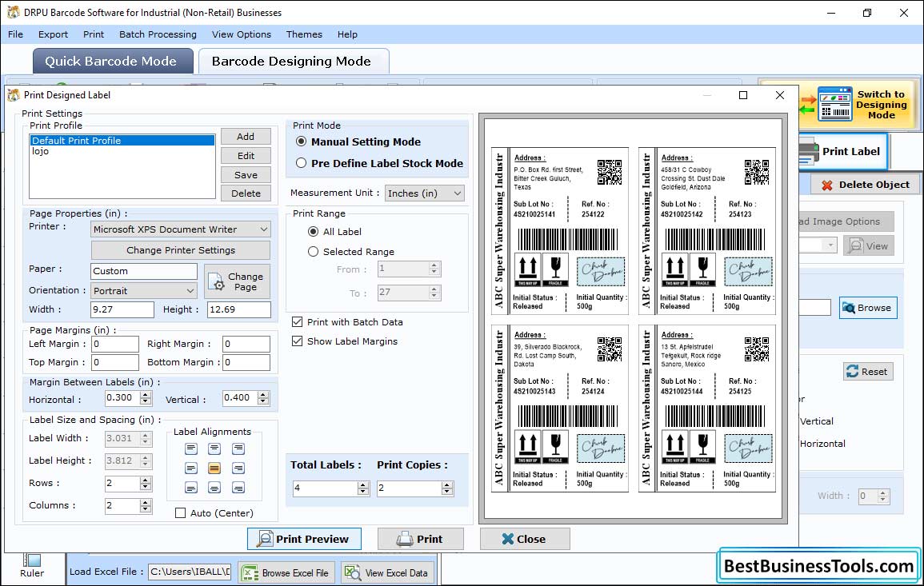Click top-right label alignment icon
Image resolution: width=924 pixels, height=586 pixels.
click(x=238, y=449)
